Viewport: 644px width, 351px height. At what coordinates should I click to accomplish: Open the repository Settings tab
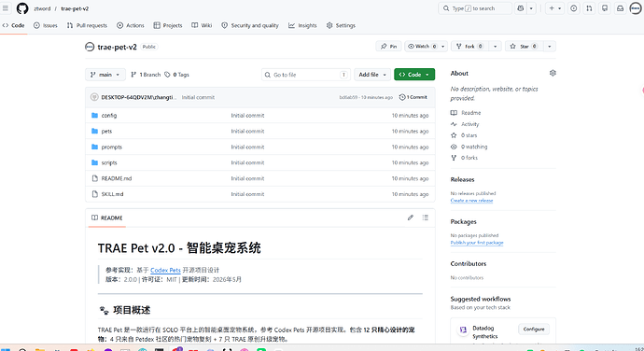click(341, 25)
